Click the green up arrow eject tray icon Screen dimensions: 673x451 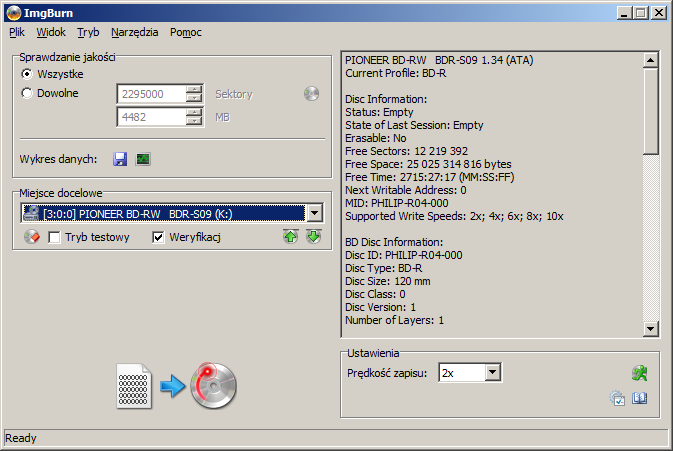click(291, 236)
